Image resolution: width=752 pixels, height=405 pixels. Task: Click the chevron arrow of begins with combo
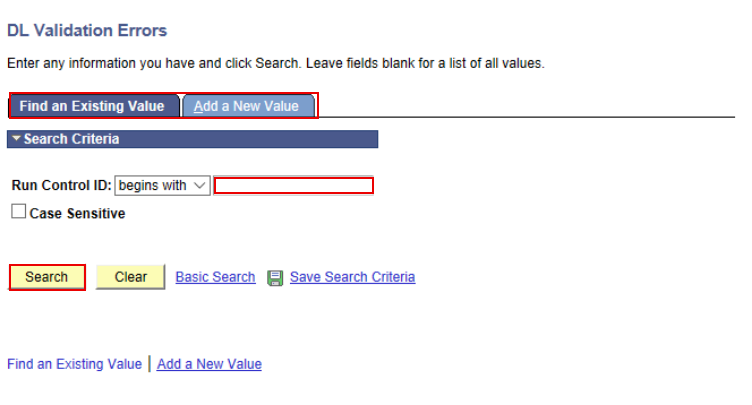[x=200, y=185]
